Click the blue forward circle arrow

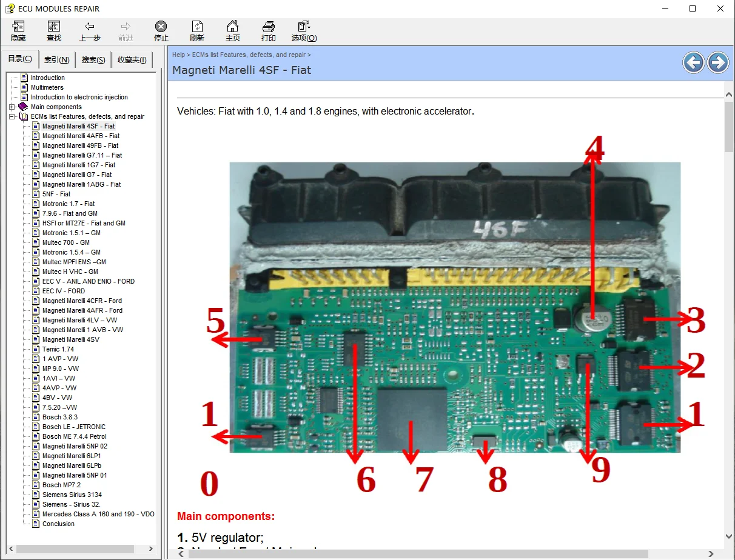click(717, 62)
